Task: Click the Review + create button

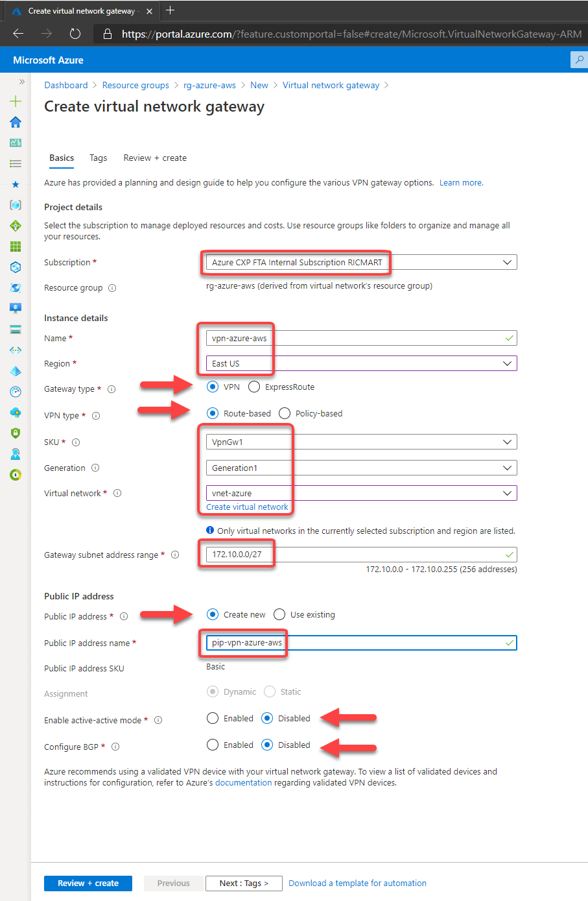Action: tap(88, 883)
